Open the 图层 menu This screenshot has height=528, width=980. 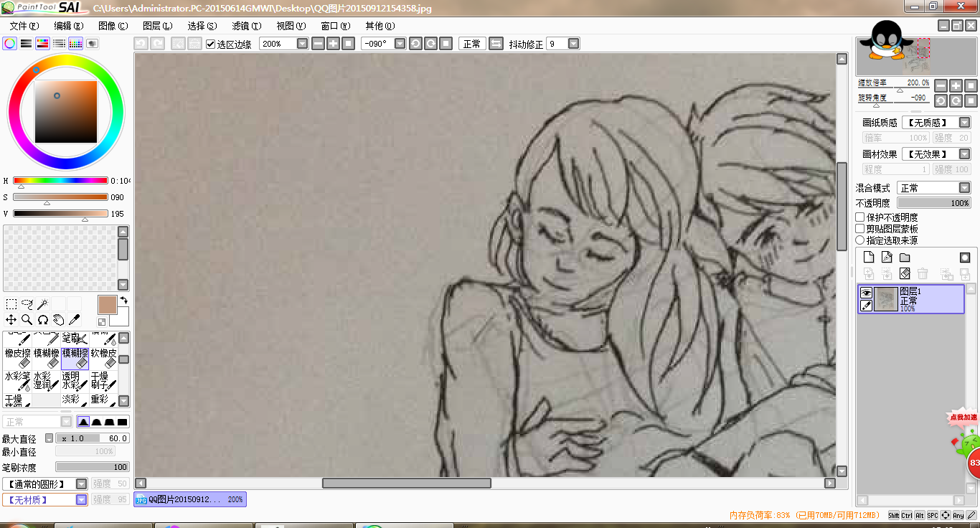coord(157,26)
